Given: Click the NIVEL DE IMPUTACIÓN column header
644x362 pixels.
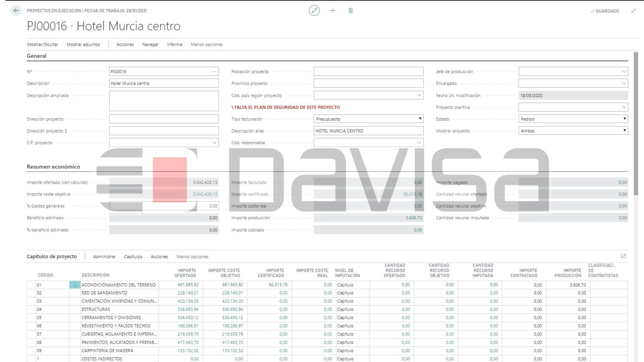Looking at the screenshot, I should pos(347,273).
